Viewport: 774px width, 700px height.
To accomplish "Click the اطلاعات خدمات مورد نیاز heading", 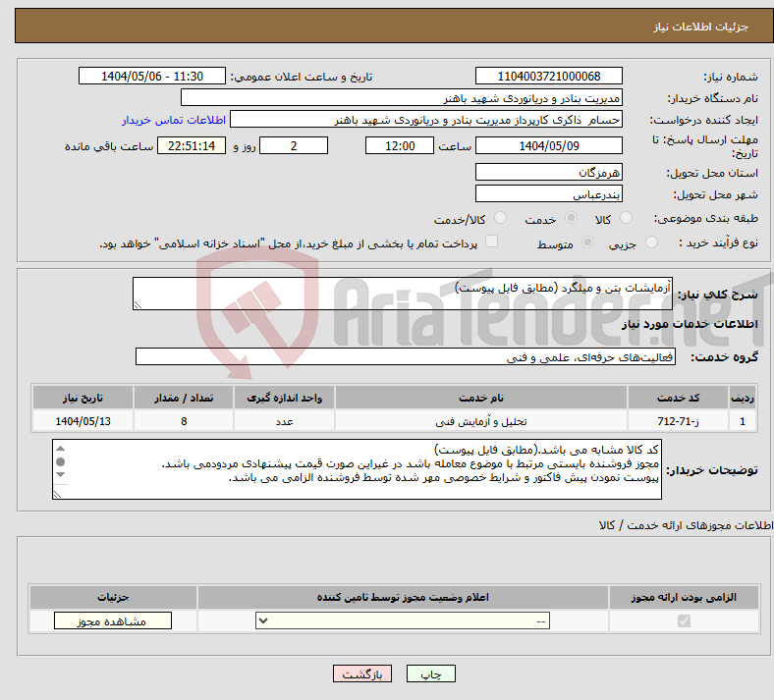I will coord(690,324).
